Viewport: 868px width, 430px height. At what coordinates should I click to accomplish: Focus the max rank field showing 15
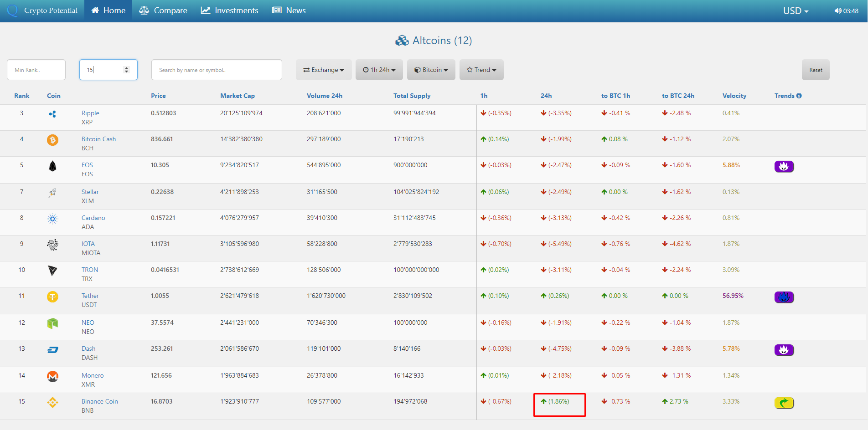[x=108, y=70]
